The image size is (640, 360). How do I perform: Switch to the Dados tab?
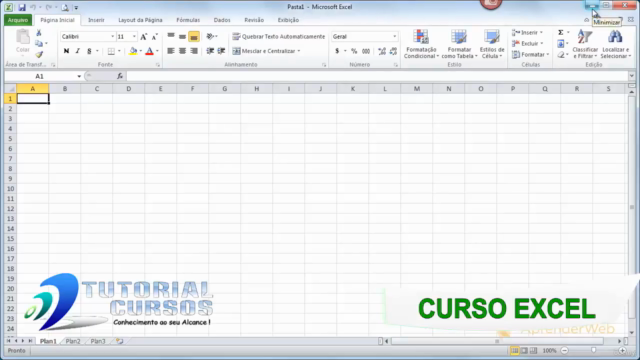pos(222,20)
